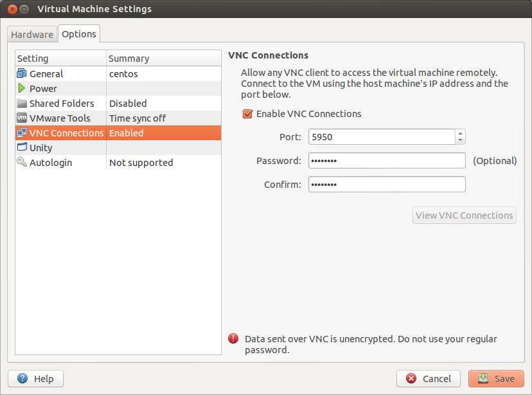The width and height of the screenshot is (532, 395).
Task: Cancel the settings dialog
Action: [428, 378]
